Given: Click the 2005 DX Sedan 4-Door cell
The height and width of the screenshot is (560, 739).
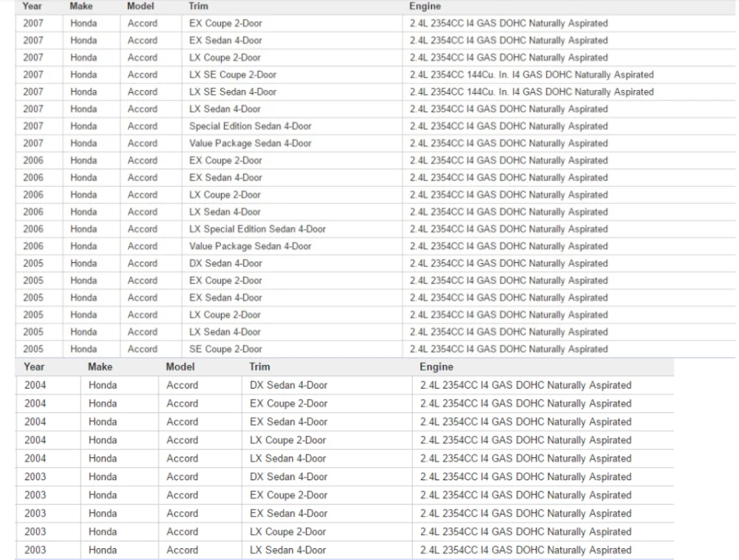Looking at the screenshot, I should [292, 263].
